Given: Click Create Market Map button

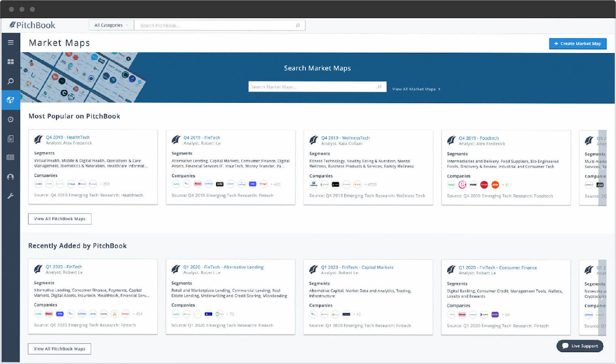Looking at the screenshot, I should click(x=577, y=43).
